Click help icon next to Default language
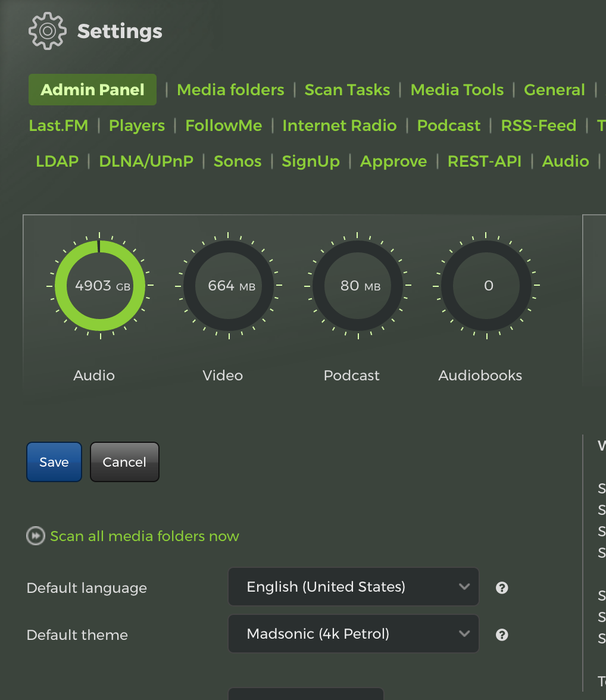Image resolution: width=606 pixels, height=700 pixels. coord(502,587)
